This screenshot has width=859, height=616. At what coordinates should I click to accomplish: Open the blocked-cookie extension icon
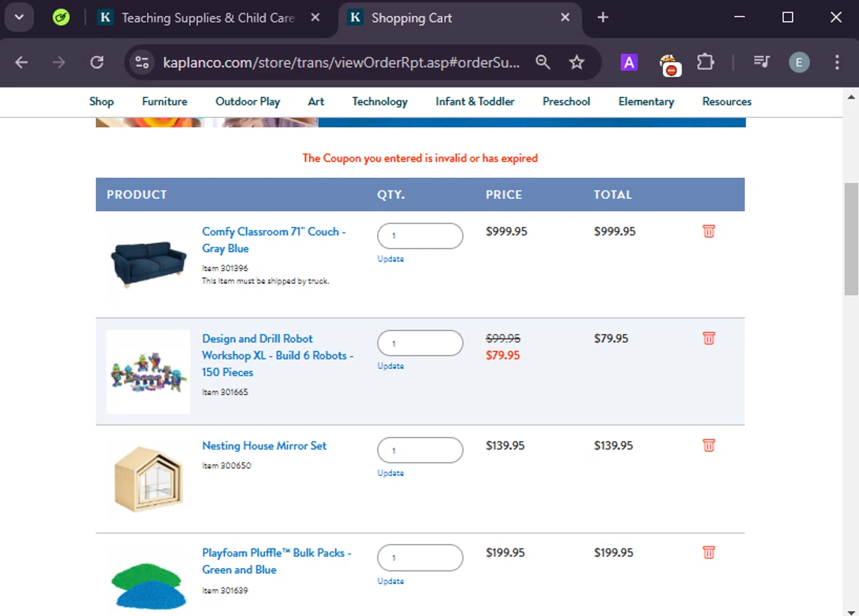pos(669,64)
